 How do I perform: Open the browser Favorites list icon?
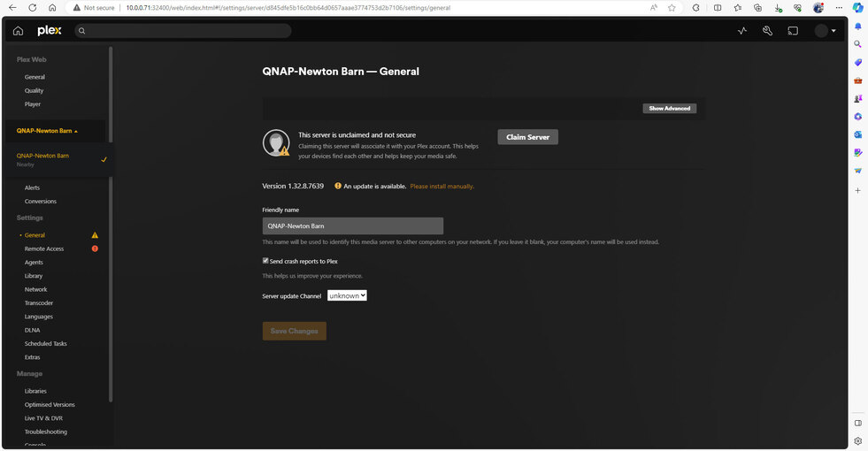[737, 8]
